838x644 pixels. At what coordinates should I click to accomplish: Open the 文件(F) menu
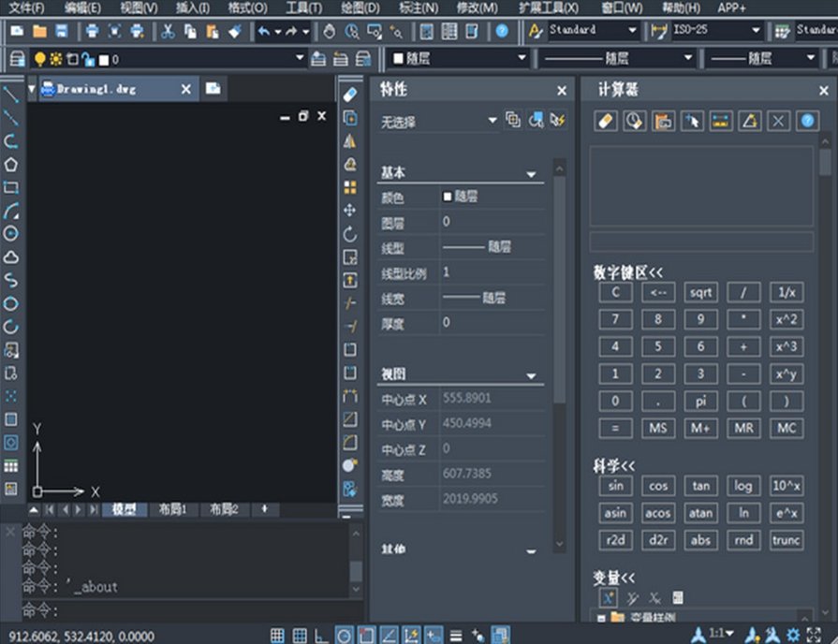(x=27, y=8)
